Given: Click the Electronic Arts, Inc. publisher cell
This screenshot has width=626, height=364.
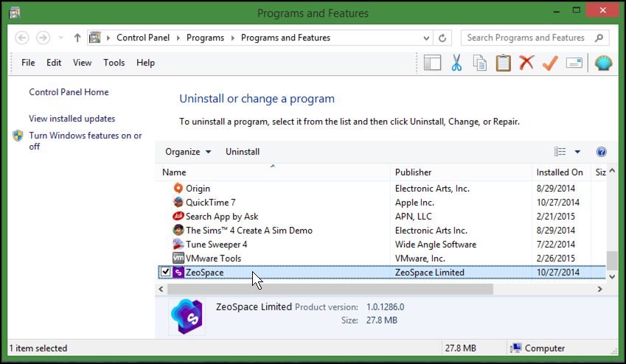Looking at the screenshot, I should (x=432, y=189).
